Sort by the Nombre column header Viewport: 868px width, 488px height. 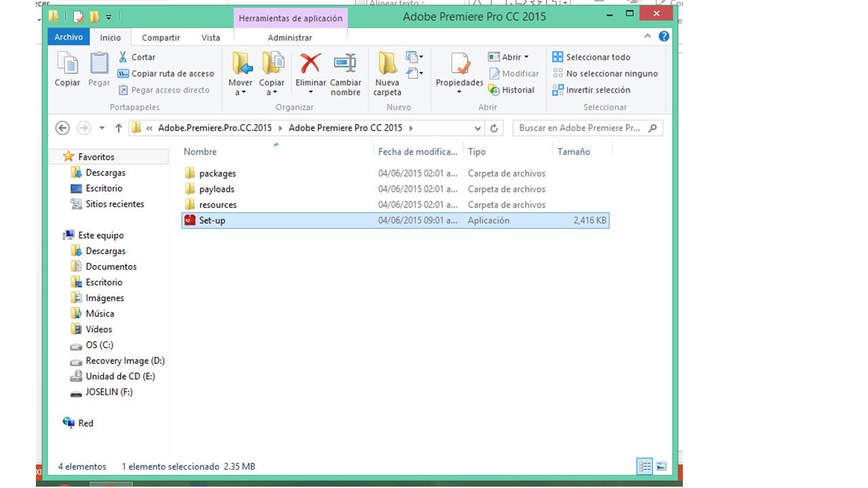click(x=200, y=152)
